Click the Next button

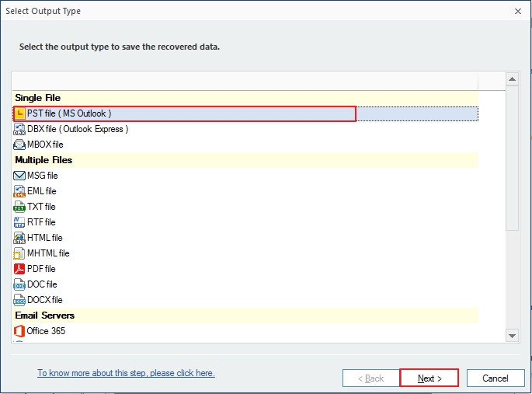click(429, 378)
